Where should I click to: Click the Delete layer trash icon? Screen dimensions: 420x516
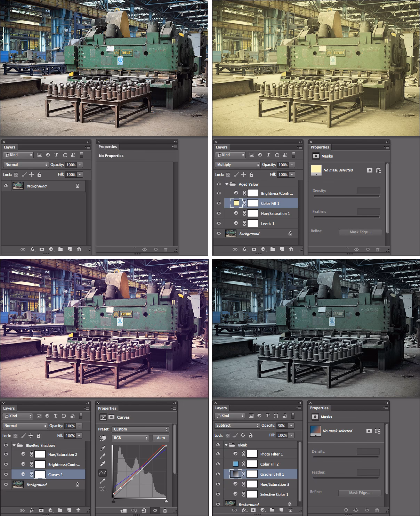click(80, 249)
